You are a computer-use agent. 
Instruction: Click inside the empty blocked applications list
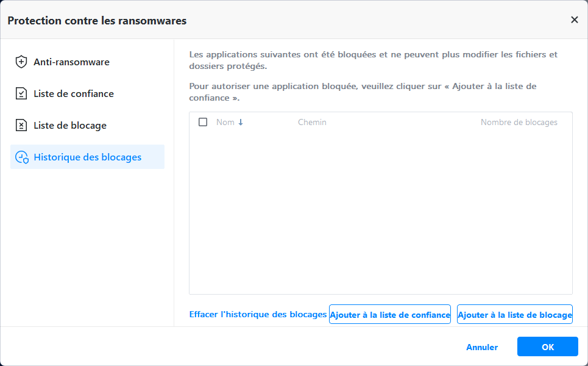pyautogui.click(x=380, y=213)
